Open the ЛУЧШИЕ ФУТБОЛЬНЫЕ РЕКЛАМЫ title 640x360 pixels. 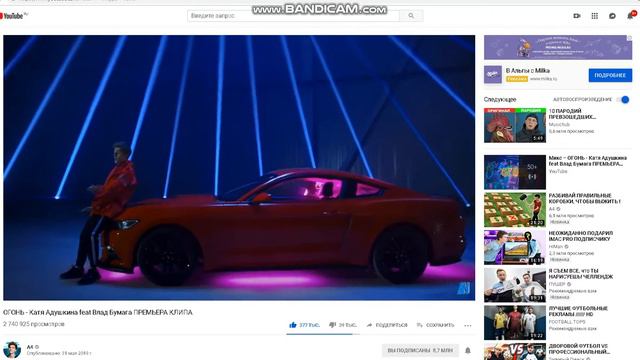(578, 311)
